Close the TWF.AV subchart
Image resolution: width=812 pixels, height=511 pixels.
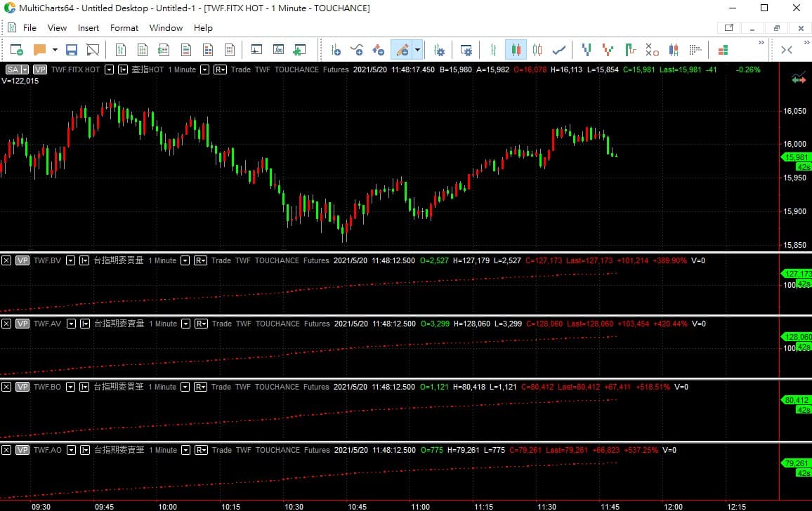(6, 324)
